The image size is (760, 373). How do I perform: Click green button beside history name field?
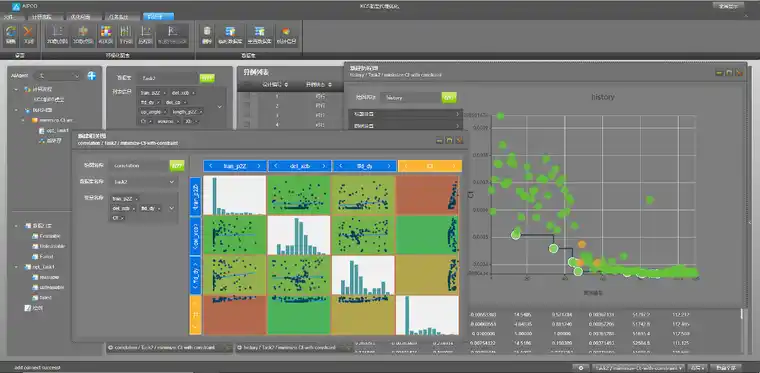coord(449,97)
